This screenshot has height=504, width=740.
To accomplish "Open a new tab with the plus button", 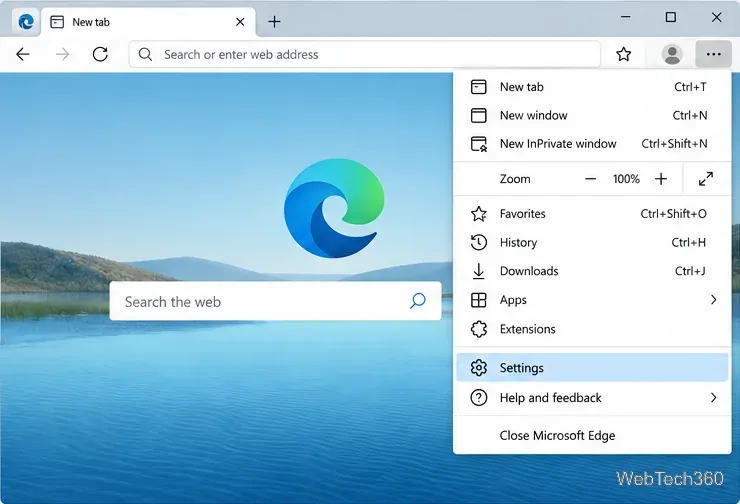I will point(274,22).
